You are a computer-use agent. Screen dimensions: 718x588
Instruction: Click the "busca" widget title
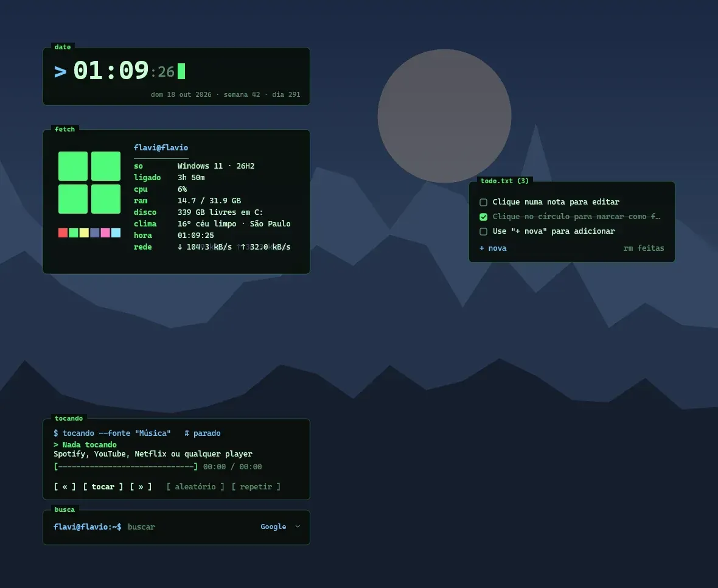pos(64,509)
